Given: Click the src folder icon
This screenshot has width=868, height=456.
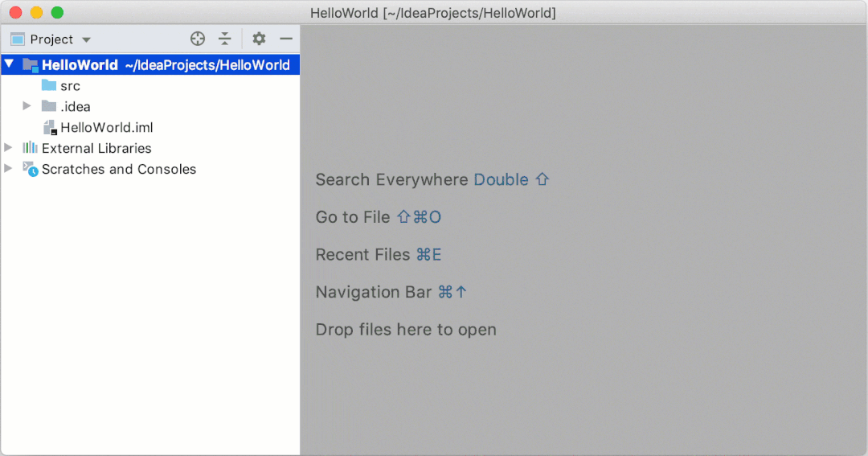Looking at the screenshot, I should tap(49, 85).
